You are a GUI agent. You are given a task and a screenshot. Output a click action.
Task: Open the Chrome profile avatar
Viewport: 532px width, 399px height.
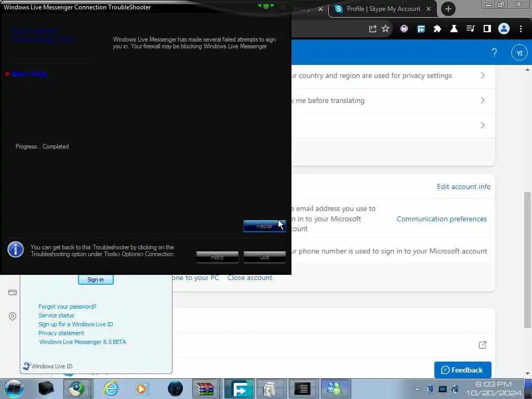[x=504, y=29]
